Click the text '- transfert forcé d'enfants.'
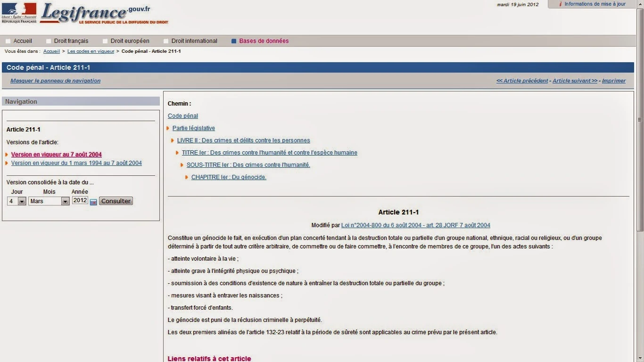Viewport: 644px width, 362px height. point(200,308)
